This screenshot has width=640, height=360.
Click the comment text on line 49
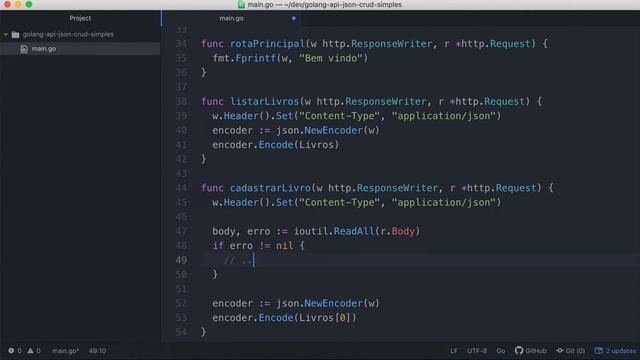tap(238, 260)
